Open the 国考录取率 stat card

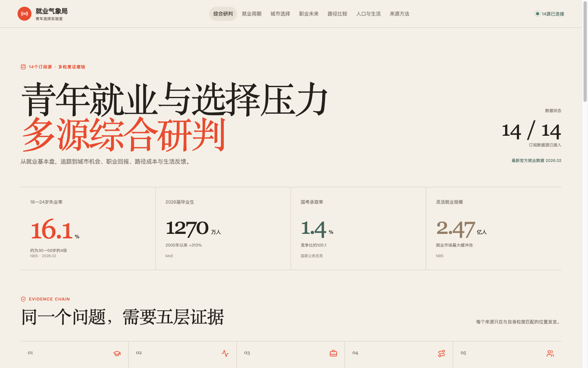click(x=358, y=229)
